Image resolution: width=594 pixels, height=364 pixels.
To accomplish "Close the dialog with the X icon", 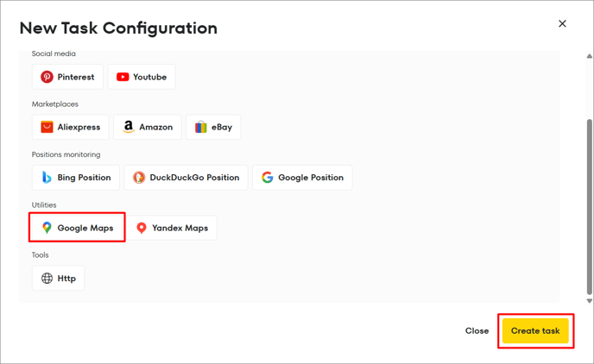I will tap(562, 24).
